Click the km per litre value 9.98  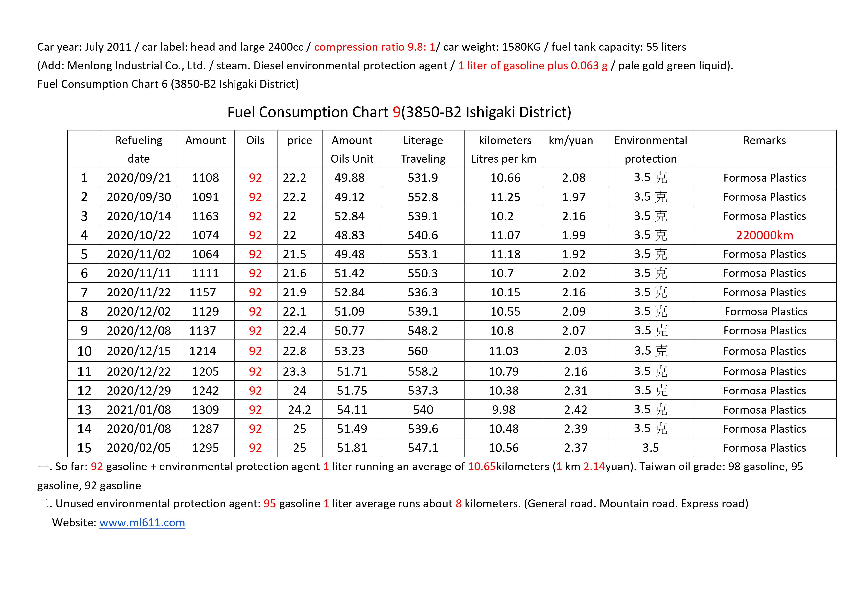tap(504, 410)
